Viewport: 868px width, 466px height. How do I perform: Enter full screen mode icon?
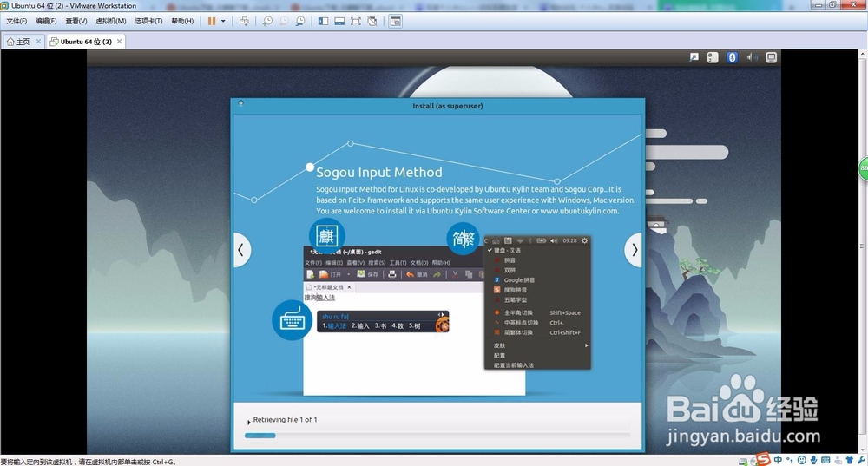click(356, 21)
